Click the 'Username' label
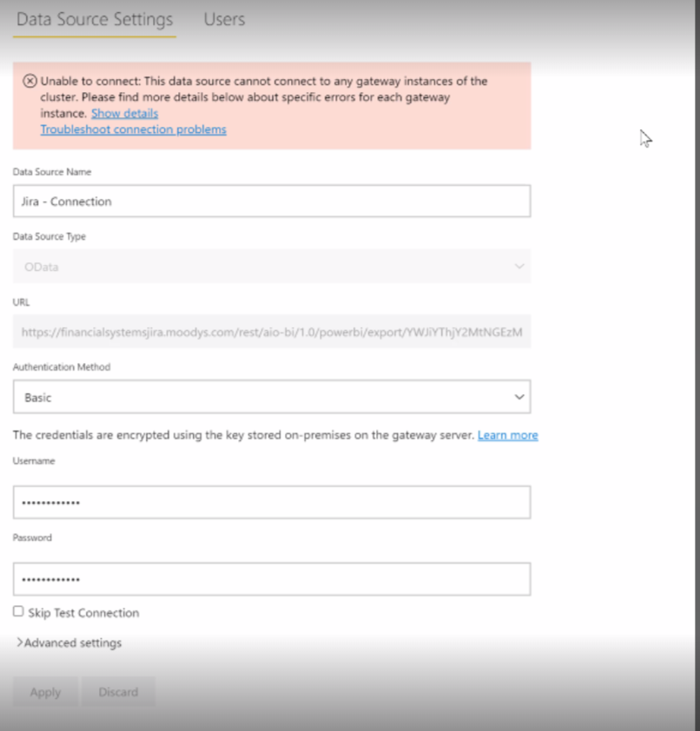Screen dimensions: 700x731 click(34, 461)
